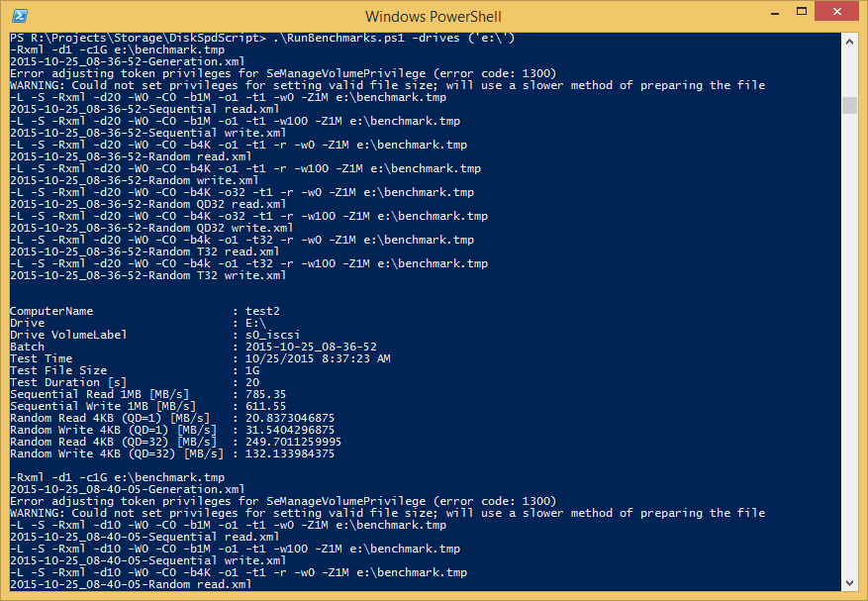Open the PowerShell system menu icon

[20, 16]
